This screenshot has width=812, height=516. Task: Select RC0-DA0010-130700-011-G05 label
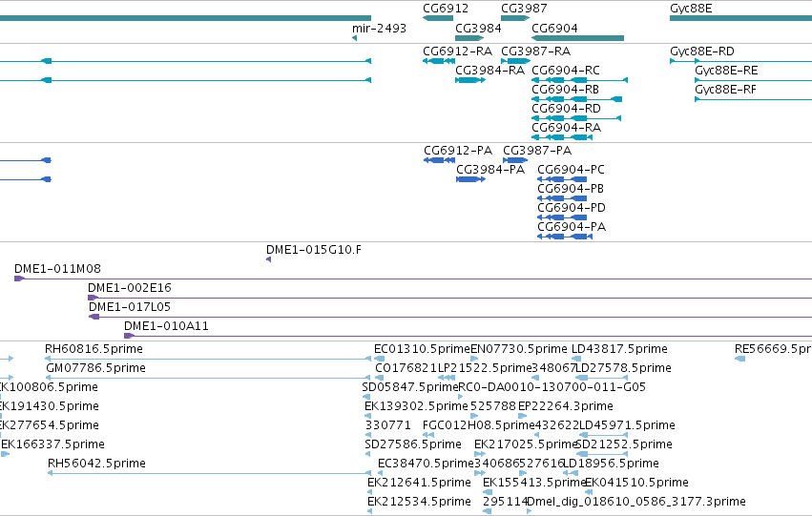[552, 387]
